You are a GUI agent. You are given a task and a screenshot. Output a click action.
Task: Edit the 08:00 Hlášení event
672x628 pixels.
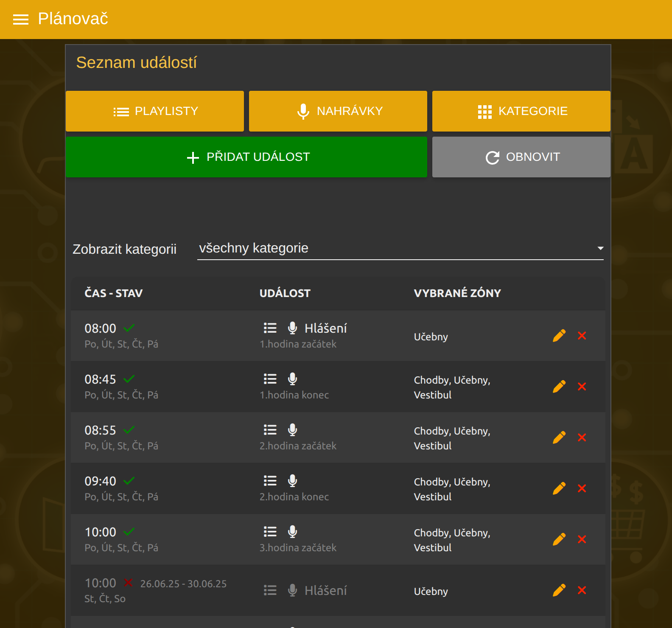(559, 336)
